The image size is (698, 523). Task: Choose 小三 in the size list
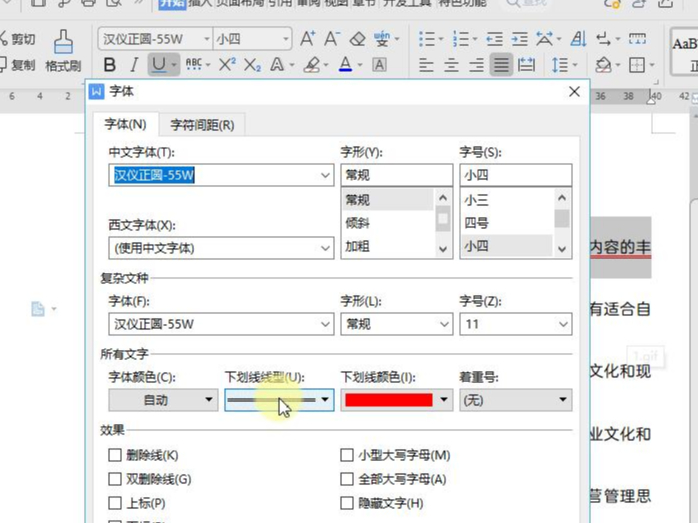click(476, 200)
